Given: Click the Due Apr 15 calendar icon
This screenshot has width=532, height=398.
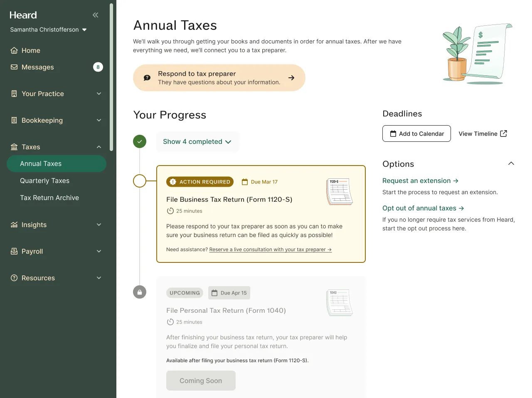Looking at the screenshot, I should pos(214,293).
